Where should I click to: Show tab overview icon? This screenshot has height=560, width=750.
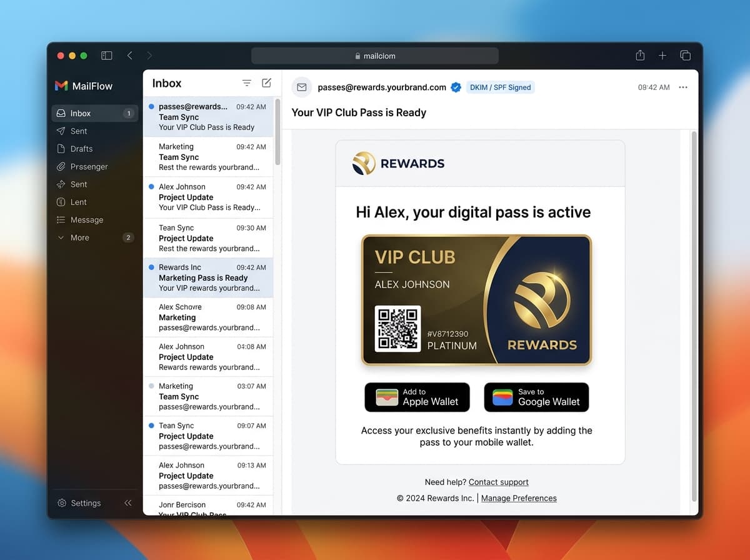[x=685, y=56]
